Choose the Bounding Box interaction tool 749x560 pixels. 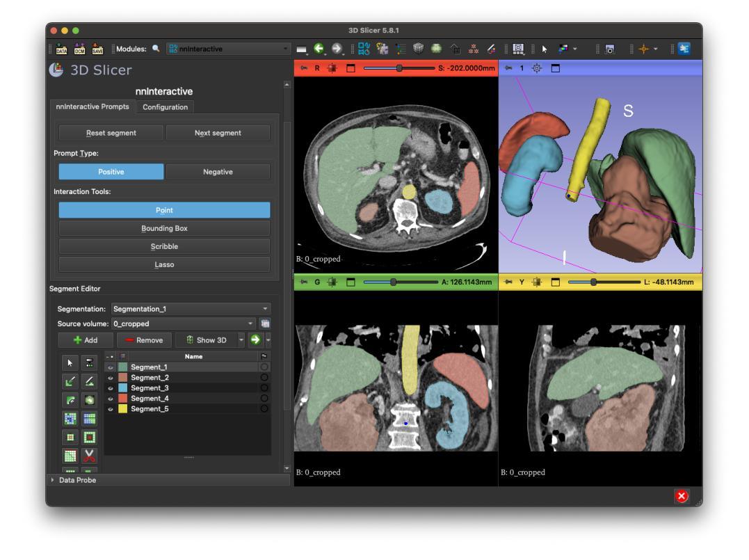tap(164, 228)
